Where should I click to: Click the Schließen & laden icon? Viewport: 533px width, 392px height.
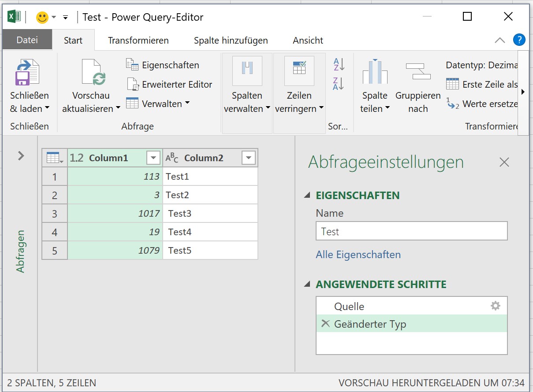[27, 73]
